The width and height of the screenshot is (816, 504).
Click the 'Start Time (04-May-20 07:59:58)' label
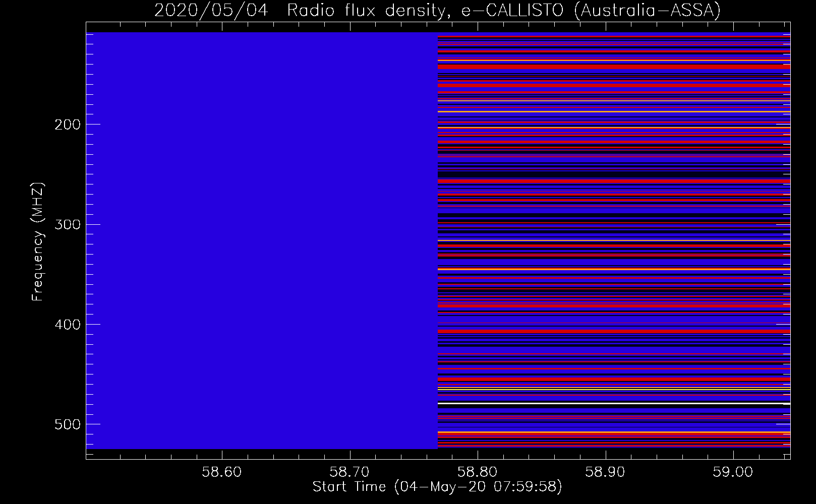tap(437, 487)
